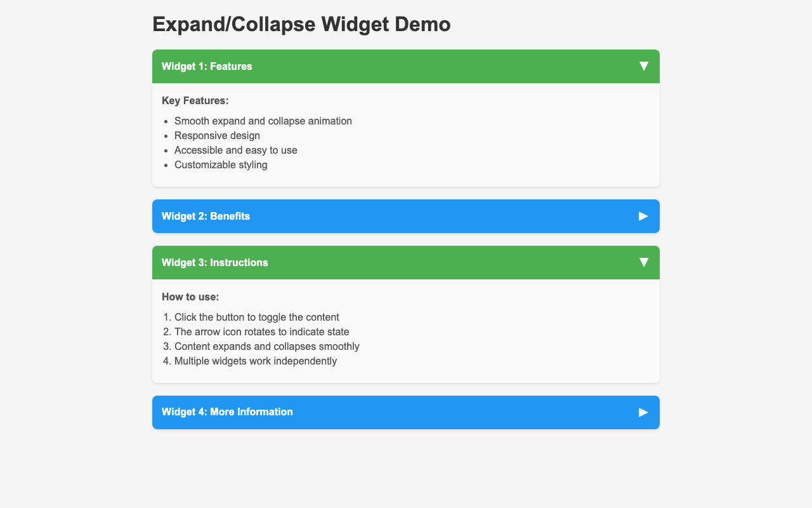Click the number 1 marker under How to use
812x508 pixels.
166,317
